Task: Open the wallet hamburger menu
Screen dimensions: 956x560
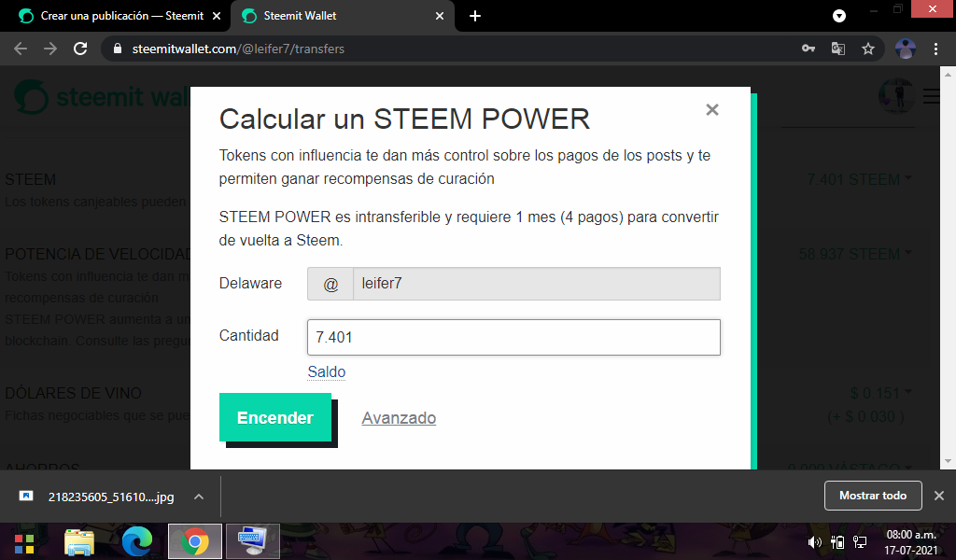Action: pyautogui.click(x=931, y=96)
